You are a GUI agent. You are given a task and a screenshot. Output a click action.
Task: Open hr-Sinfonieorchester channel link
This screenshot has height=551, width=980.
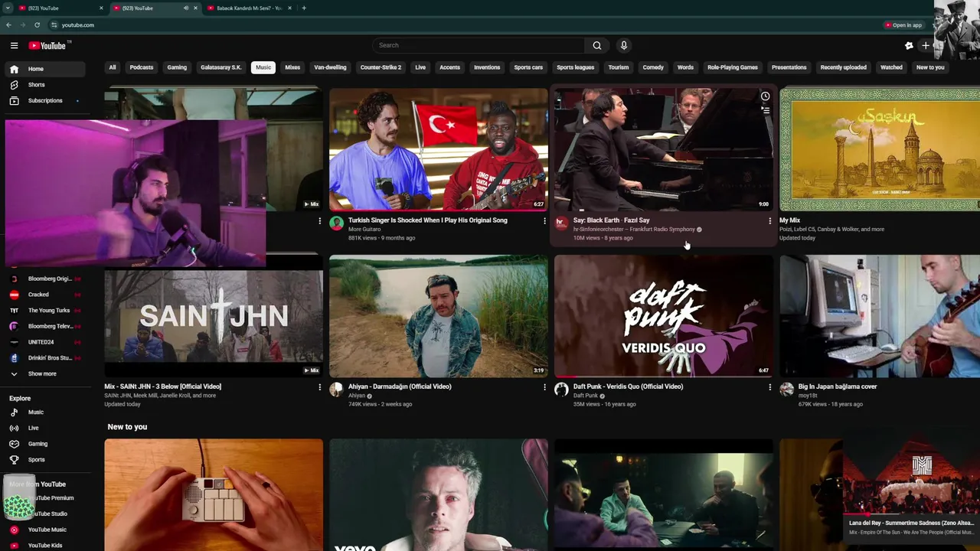tap(634, 229)
